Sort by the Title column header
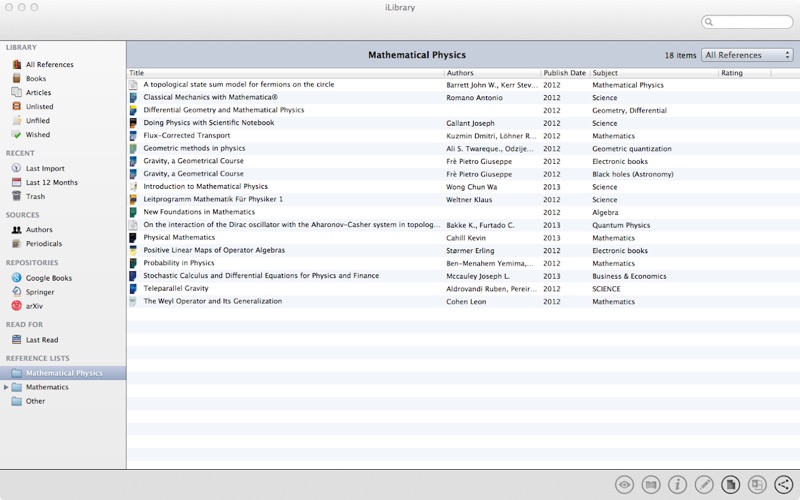Viewport: 800px width, 500px height. pyautogui.click(x=286, y=73)
